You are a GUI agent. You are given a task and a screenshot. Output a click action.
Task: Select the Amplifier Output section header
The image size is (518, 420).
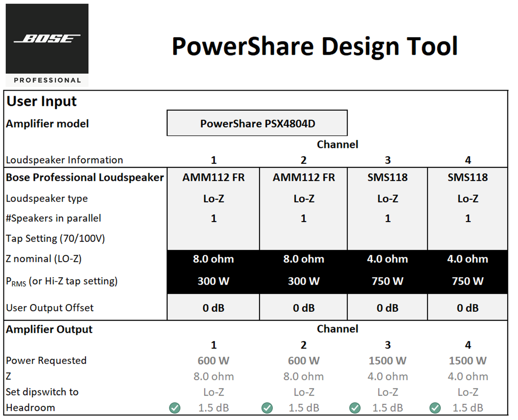coord(49,329)
